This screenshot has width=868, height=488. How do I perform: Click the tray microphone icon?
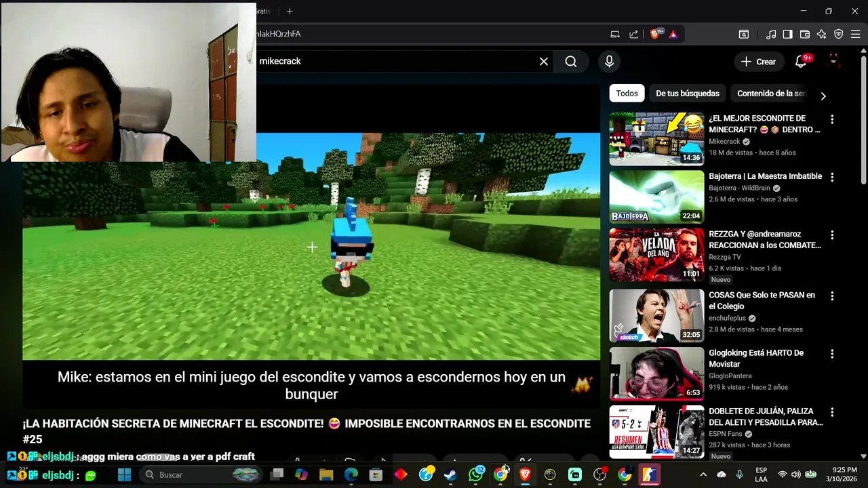pos(740,475)
